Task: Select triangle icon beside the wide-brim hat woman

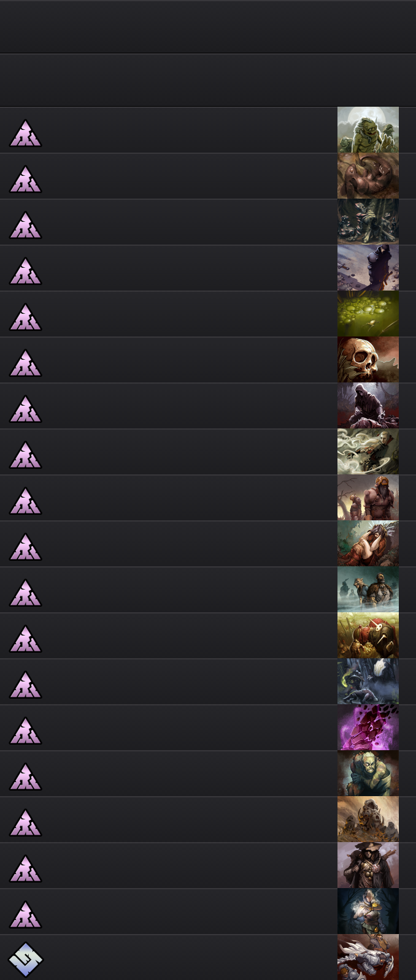Action: (x=26, y=869)
